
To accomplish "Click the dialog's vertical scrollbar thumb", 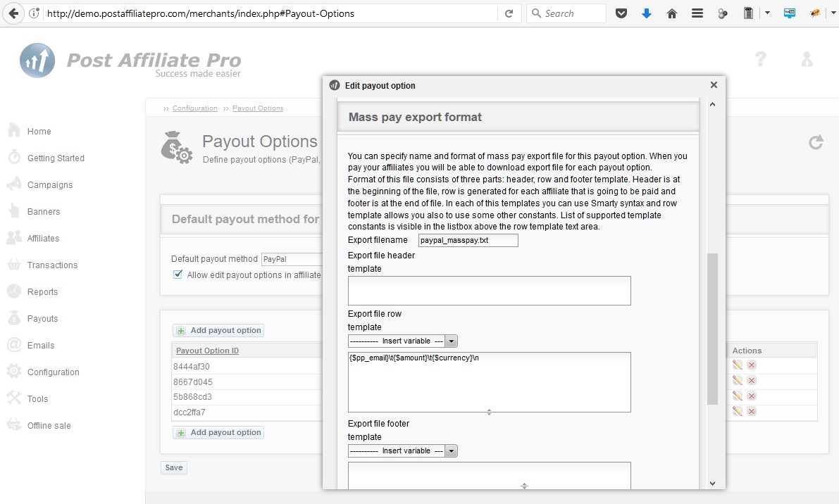I will point(712,329).
